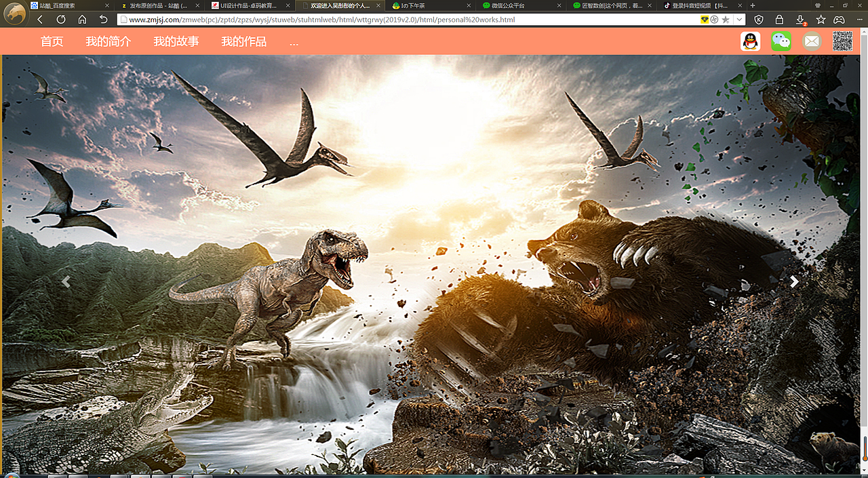The height and width of the screenshot is (478, 868).
Task: Open a new tab with the plus button
Action: (753, 5)
